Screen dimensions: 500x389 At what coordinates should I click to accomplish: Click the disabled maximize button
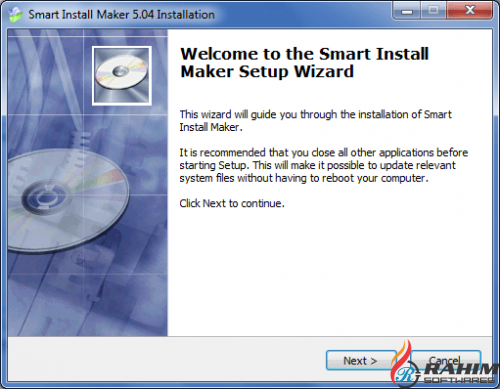click(x=433, y=11)
